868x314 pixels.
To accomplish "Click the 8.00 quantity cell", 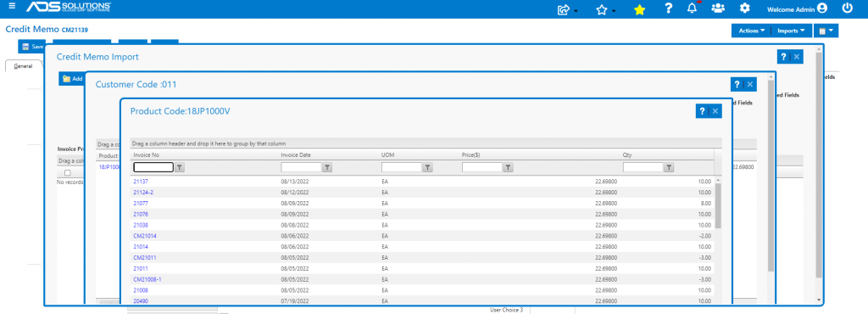I will click(706, 203).
